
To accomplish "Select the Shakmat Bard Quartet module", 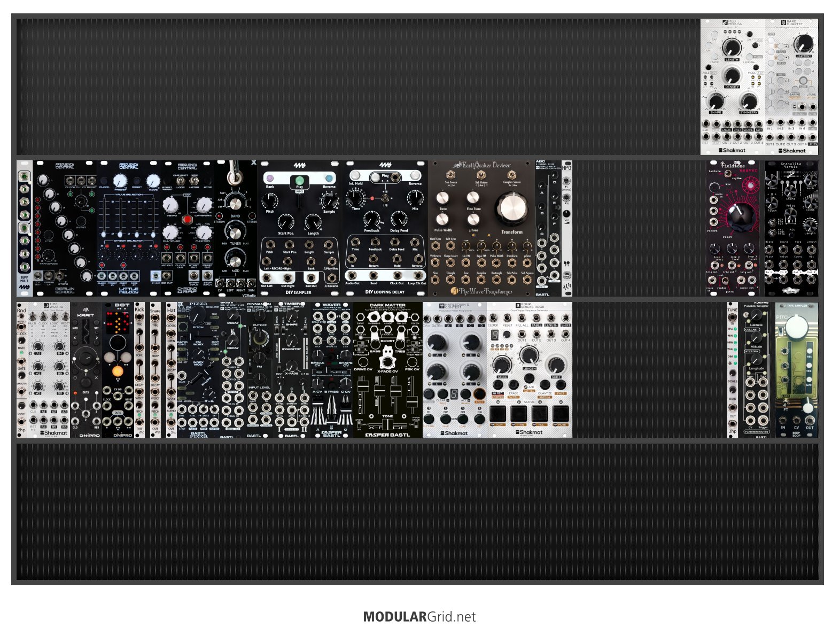I will (791, 87).
